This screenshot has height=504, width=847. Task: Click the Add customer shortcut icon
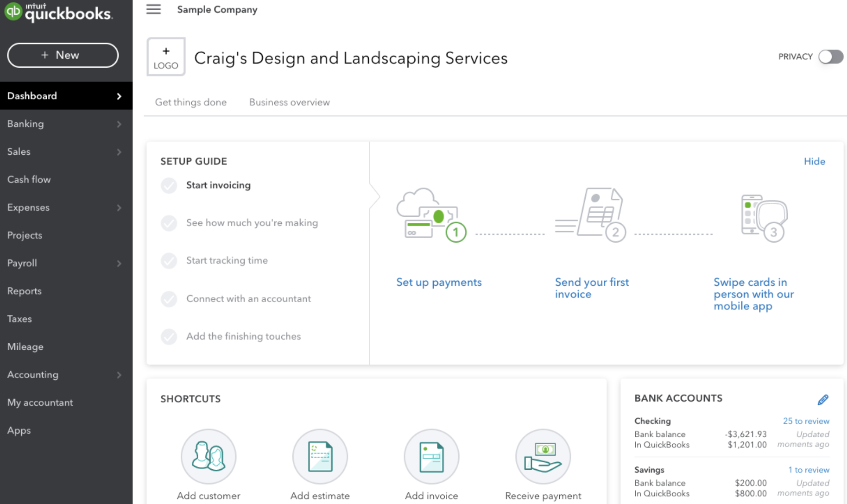209,456
